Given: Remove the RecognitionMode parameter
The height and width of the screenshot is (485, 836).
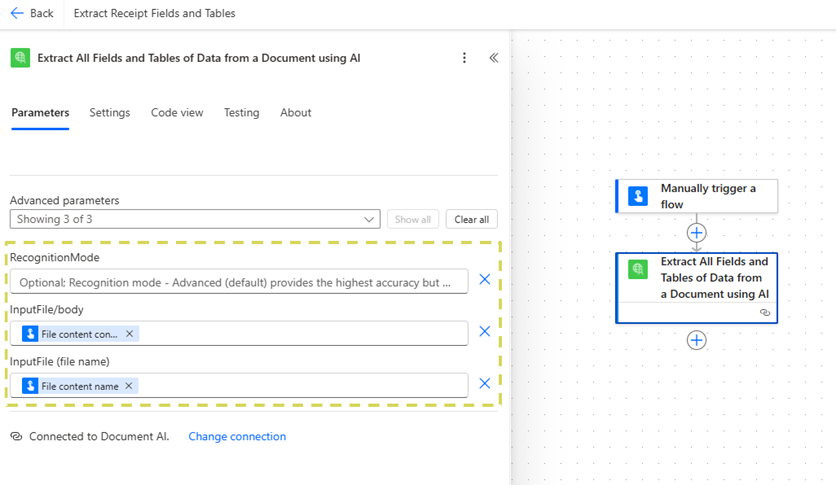Looking at the screenshot, I should 485,280.
